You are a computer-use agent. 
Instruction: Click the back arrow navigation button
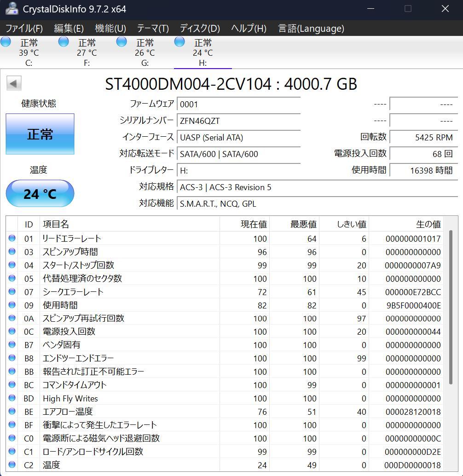click(14, 83)
